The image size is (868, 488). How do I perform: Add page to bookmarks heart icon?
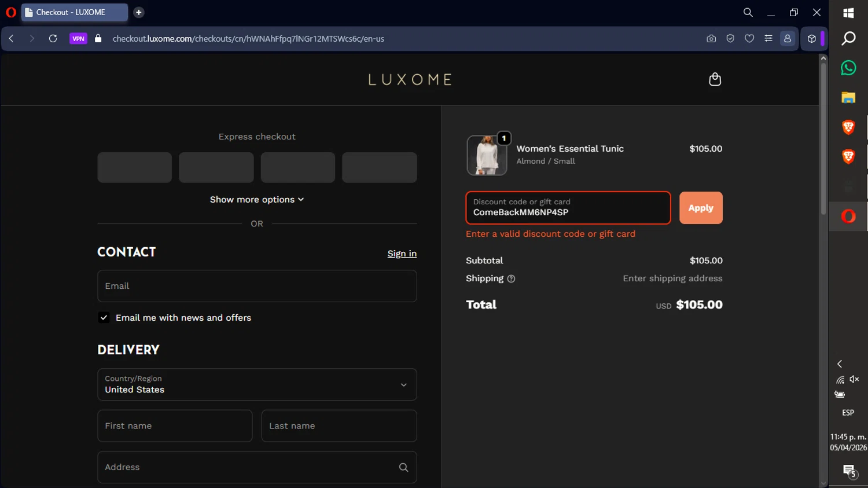(749, 39)
